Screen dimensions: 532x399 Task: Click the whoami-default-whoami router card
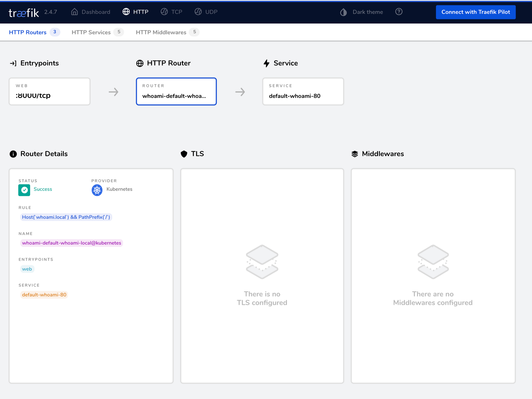[x=176, y=91]
